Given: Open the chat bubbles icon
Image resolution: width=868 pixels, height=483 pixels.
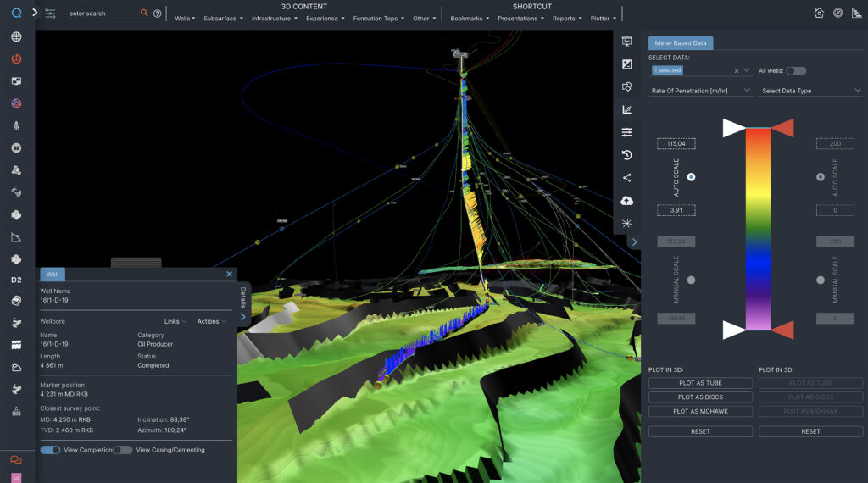Looking at the screenshot, I should 16,460.
